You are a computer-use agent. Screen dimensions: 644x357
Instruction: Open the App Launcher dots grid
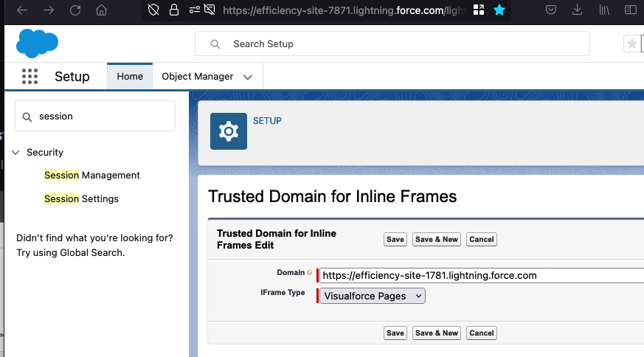tap(30, 77)
